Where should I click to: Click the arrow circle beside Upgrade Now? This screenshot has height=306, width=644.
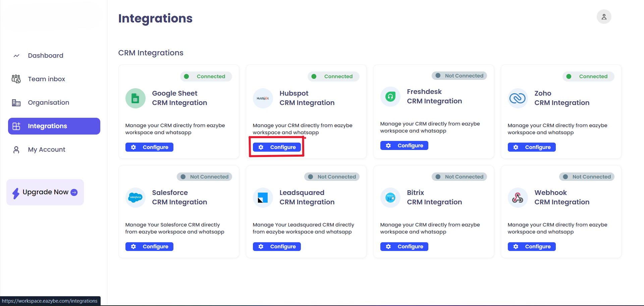click(x=74, y=192)
